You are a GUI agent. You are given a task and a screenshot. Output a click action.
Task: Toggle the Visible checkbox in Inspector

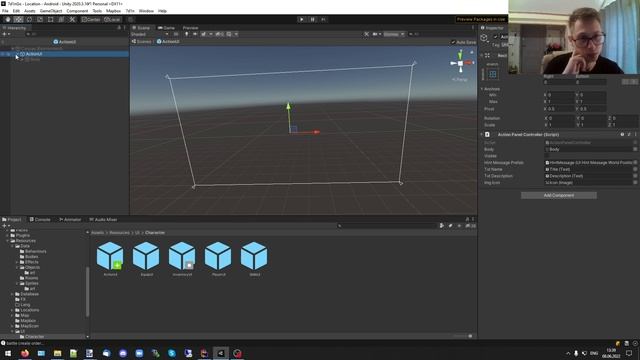tap(547, 156)
